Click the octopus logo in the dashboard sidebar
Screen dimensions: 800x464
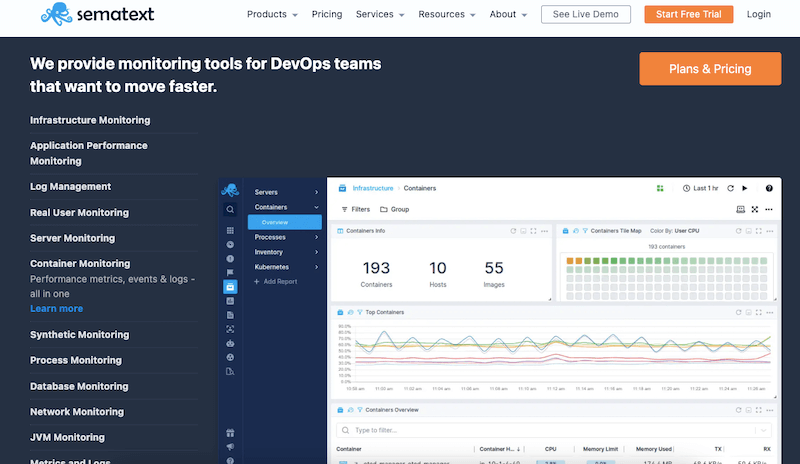pos(230,190)
